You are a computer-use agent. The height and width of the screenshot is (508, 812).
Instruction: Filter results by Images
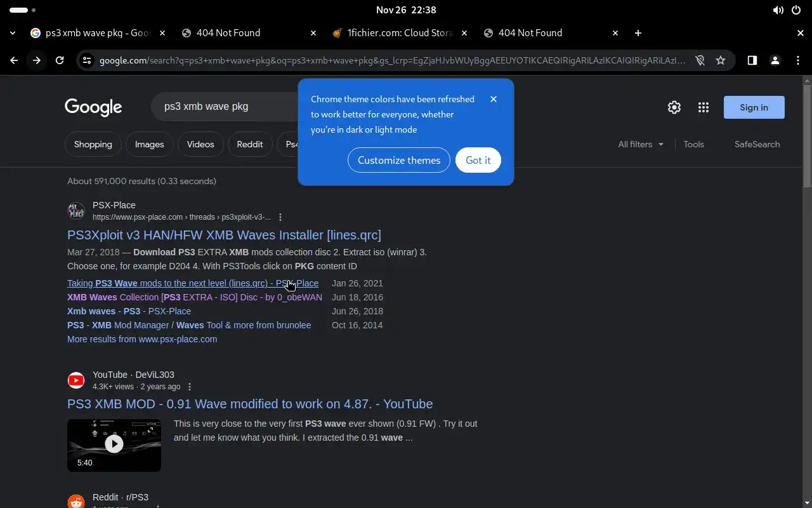(x=149, y=144)
